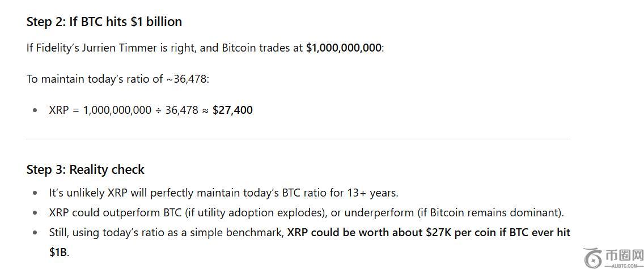Click the bullet dot before the XRP formula

(x=36, y=110)
